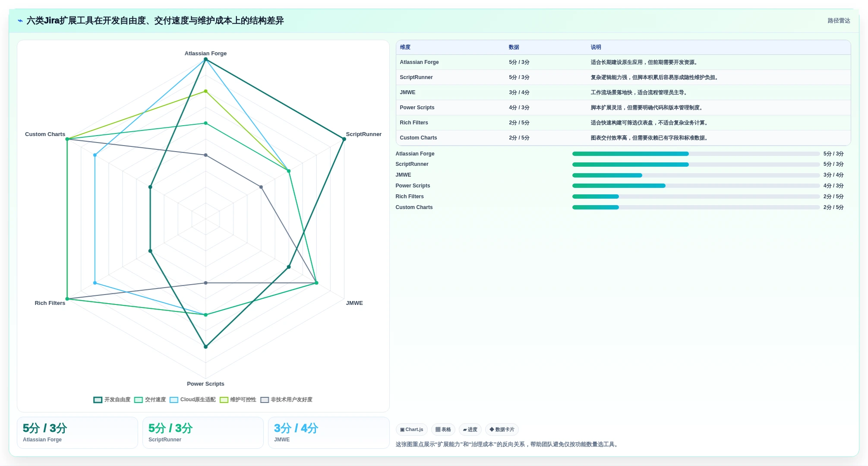Select the ScriptRunner table row name
Screen dimensions: 868x466
[416, 77]
